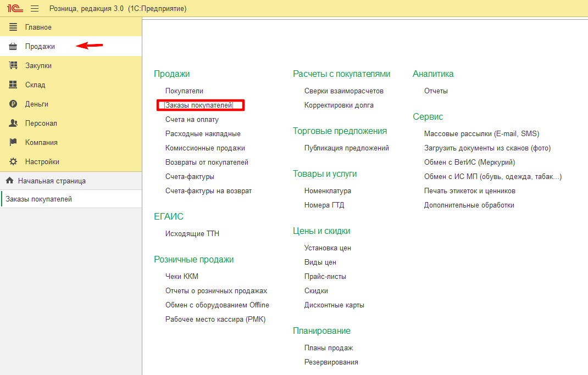The width and height of the screenshot is (588, 375).
Task: Open Прайс-листы
Action: [325, 277]
